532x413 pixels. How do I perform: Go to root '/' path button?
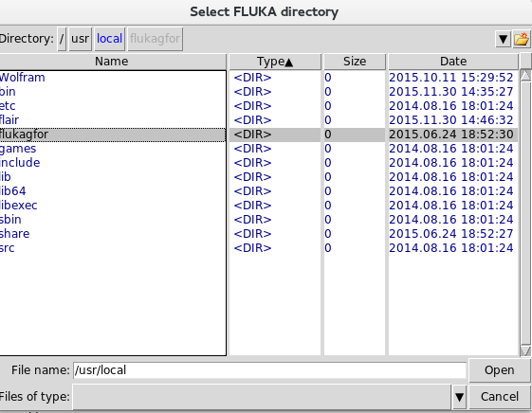pyautogui.click(x=62, y=39)
